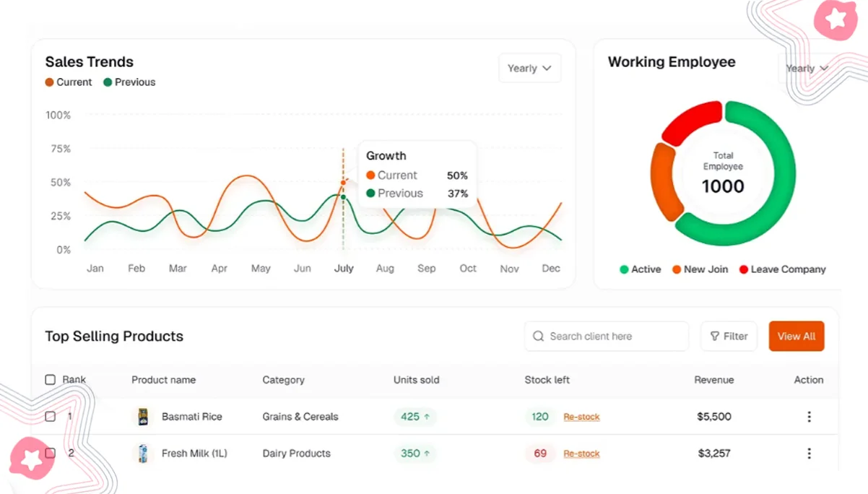Click the 69 stock left badge
868x494 pixels.
tap(540, 454)
